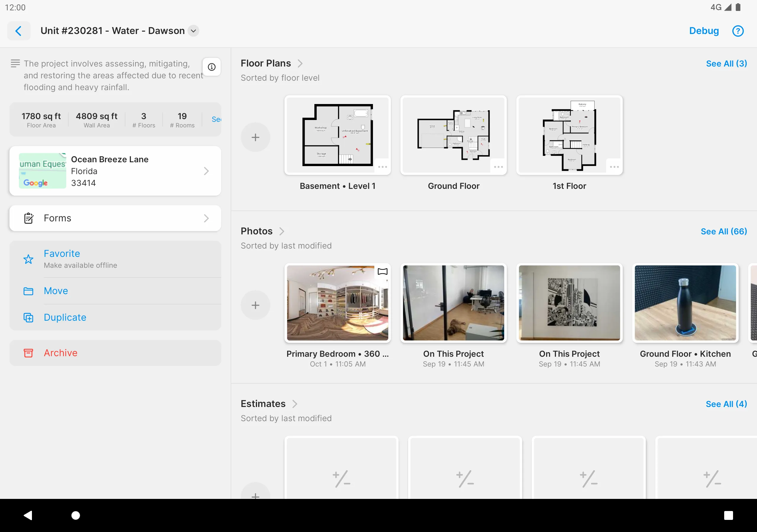757x532 pixels.
Task: Tap add photo plus button
Action: tap(256, 305)
